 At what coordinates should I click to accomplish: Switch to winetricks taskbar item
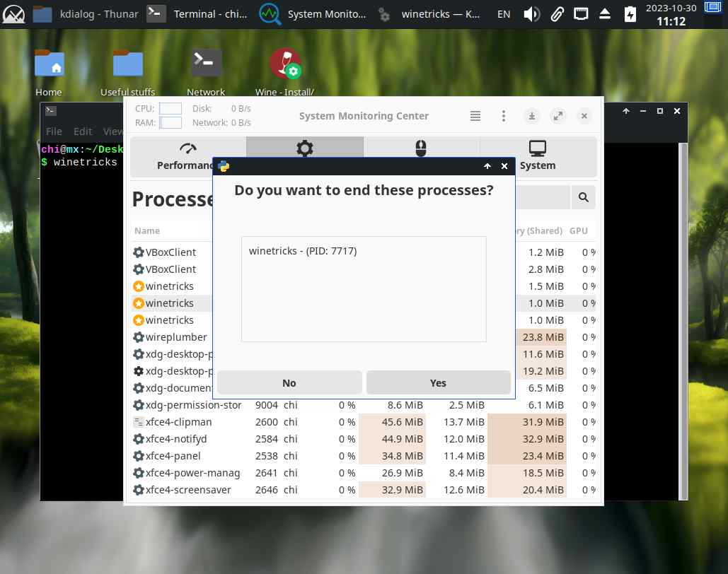coord(429,14)
